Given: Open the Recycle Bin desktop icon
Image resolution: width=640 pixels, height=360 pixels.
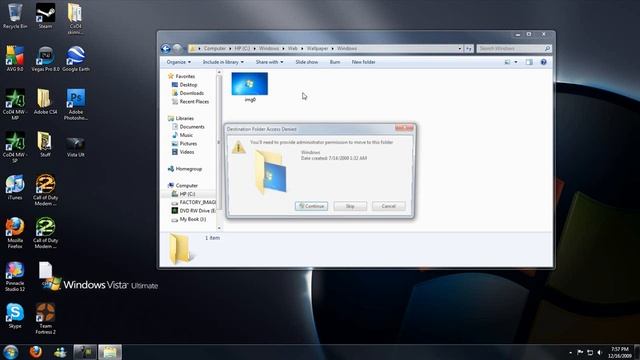Looking at the screenshot, I should click(x=15, y=16).
